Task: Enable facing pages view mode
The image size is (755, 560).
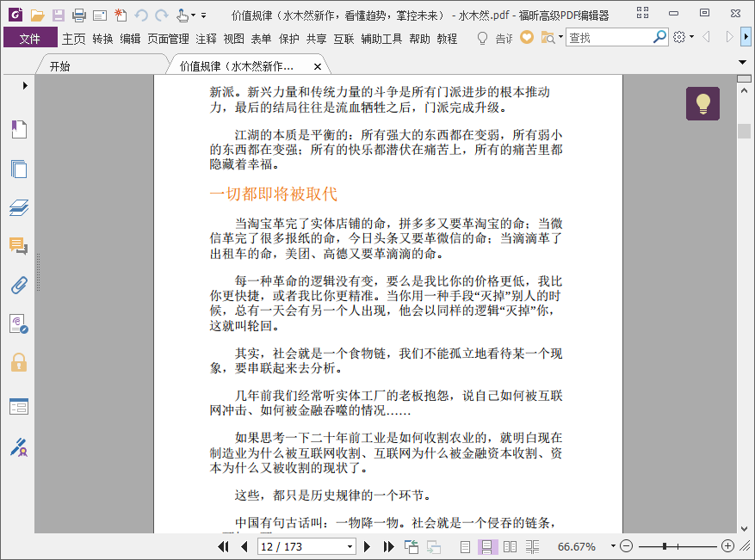Action: click(x=510, y=546)
